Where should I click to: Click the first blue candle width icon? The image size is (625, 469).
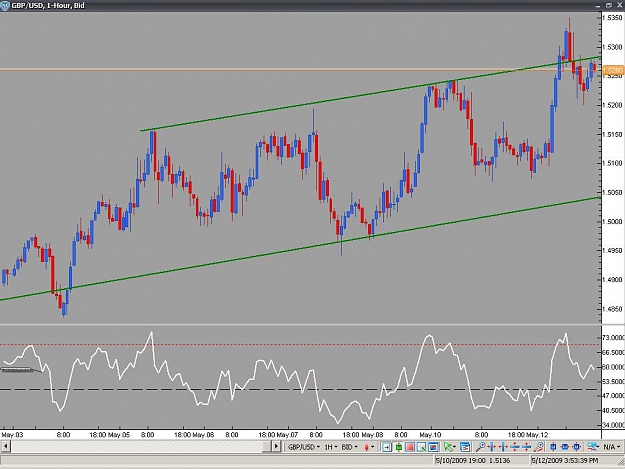pos(553,447)
